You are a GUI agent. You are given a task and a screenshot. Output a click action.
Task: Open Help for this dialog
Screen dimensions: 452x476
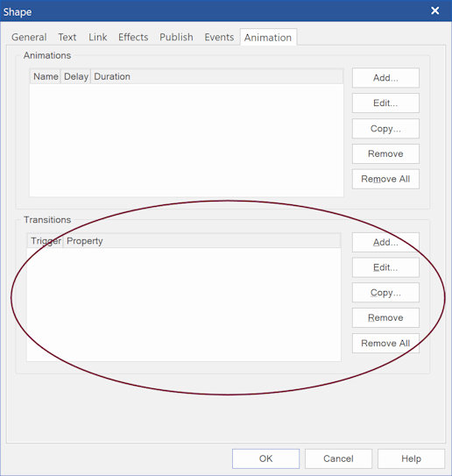click(x=411, y=458)
